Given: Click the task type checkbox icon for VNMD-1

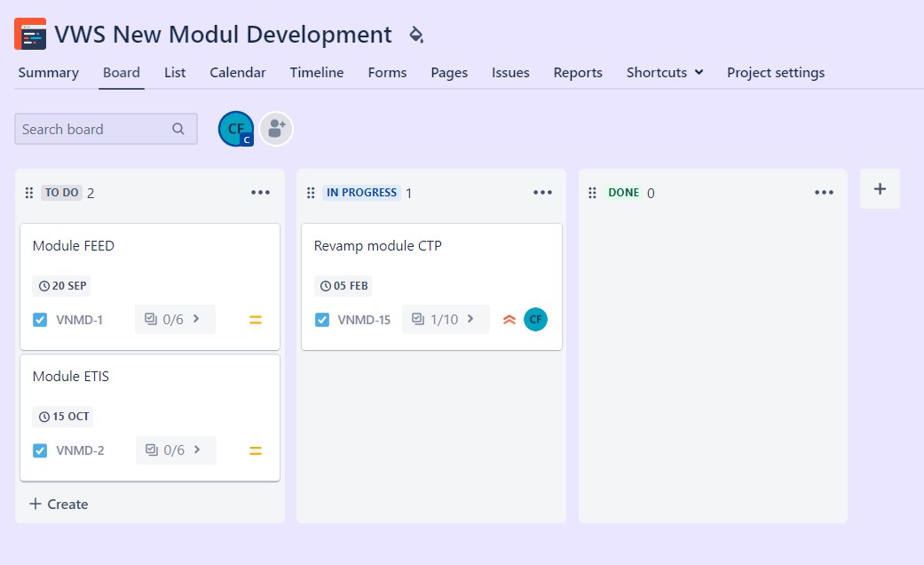Looking at the screenshot, I should point(39,320).
